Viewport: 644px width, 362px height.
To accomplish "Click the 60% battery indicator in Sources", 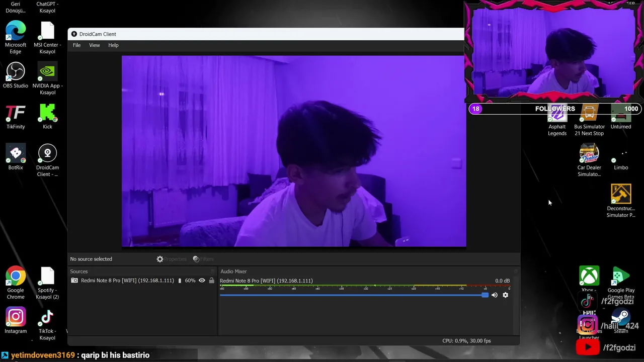I will [x=187, y=281].
